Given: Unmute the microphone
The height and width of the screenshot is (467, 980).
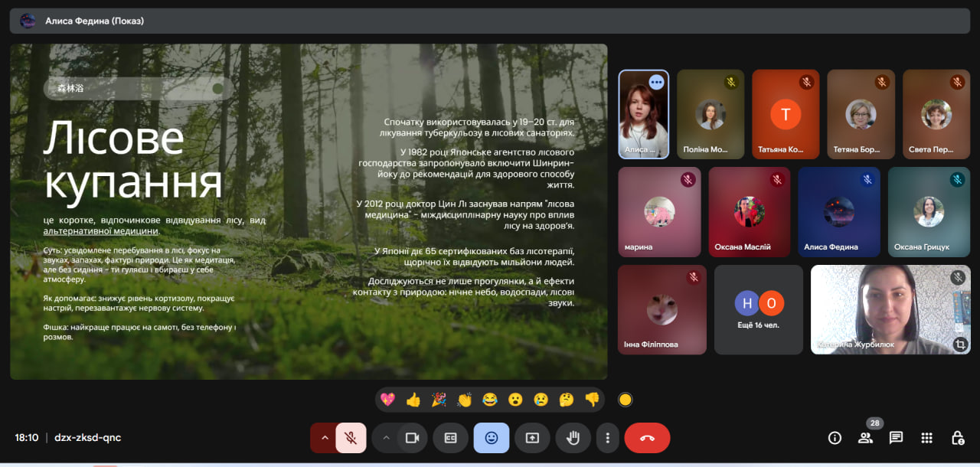Looking at the screenshot, I should tap(351, 438).
